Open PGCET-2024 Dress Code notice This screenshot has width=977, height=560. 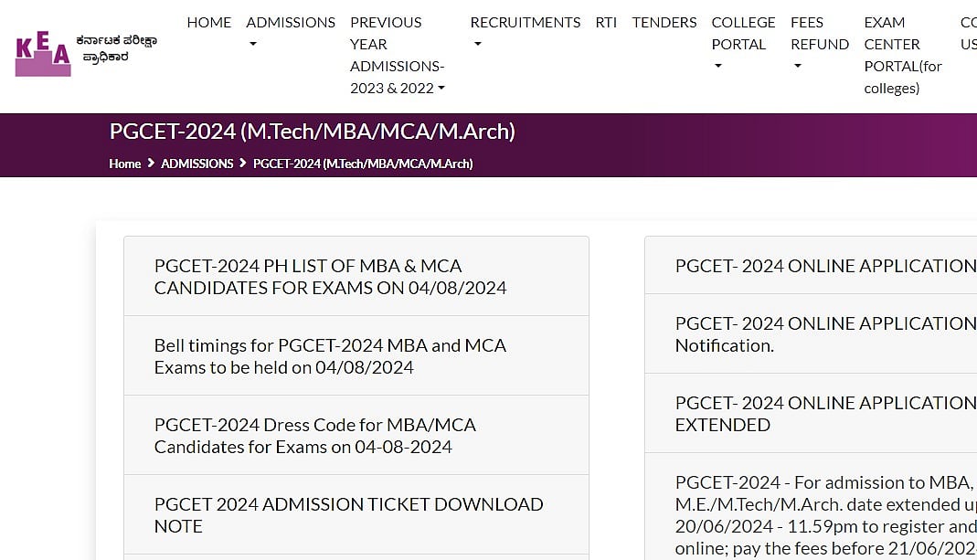pyautogui.click(x=315, y=436)
